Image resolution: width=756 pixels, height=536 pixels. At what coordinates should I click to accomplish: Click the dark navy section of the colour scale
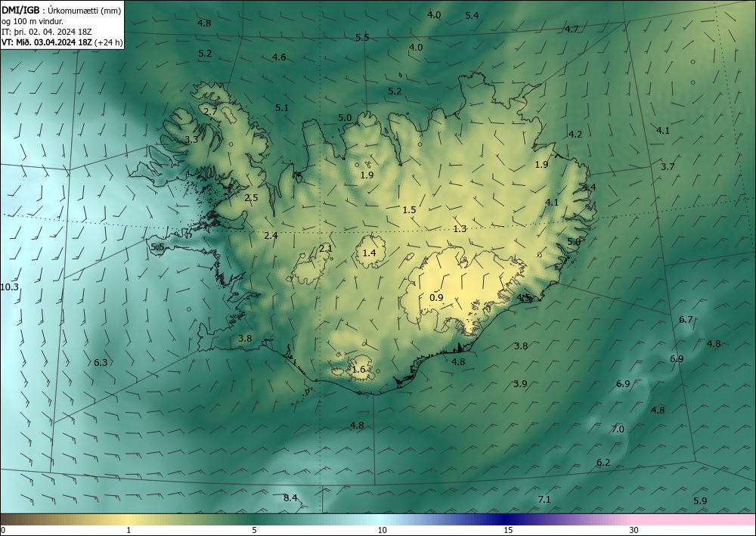coord(507,519)
